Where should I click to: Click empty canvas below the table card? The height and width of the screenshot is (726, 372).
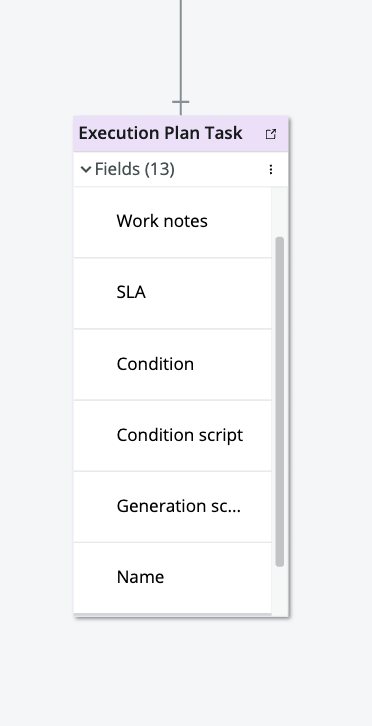pos(181,671)
